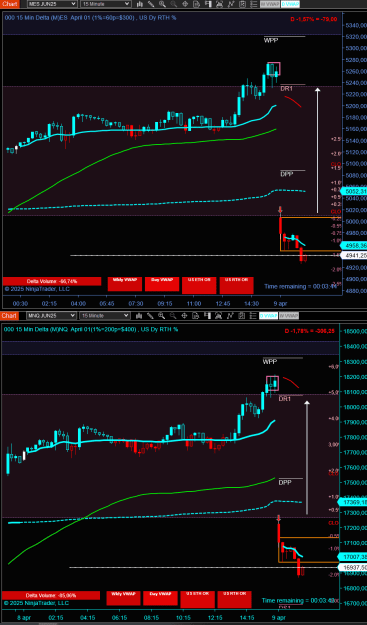The height and width of the screenshot is (625, 367).
Task: Click the DR1 level label on MNQ chart
Action: (285, 399)
